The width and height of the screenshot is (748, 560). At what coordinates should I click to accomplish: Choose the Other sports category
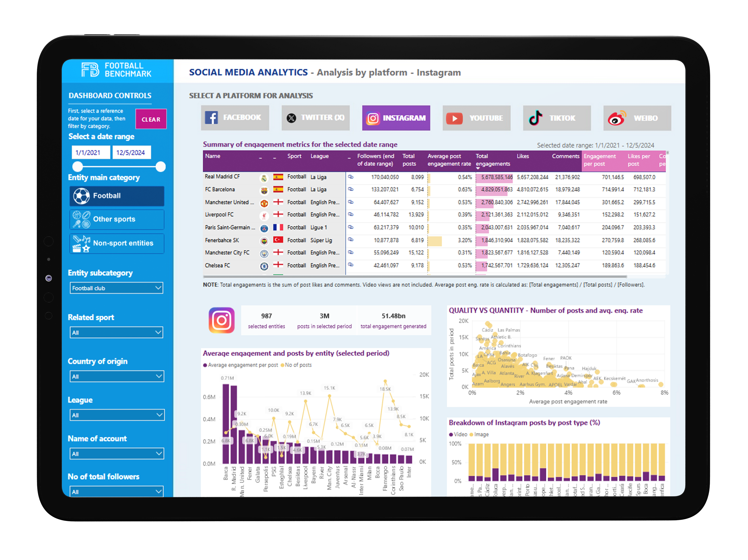pos(117,219)
